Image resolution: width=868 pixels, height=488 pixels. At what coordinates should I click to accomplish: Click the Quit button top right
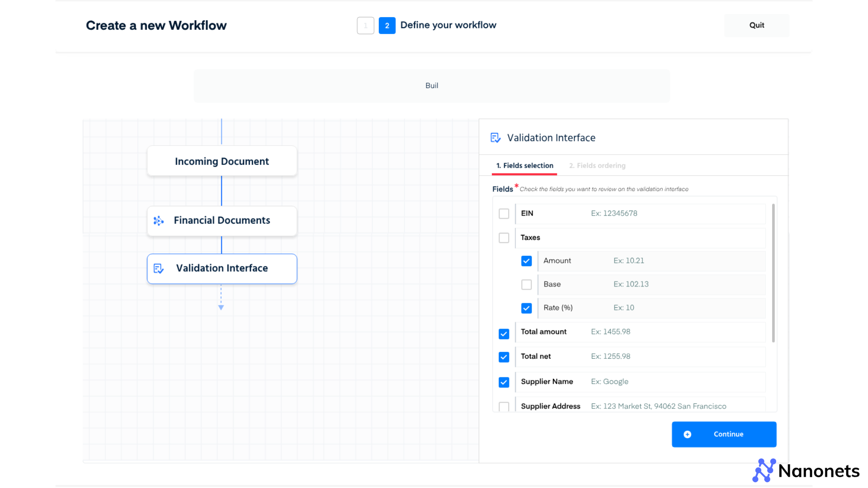pos(757,24)
